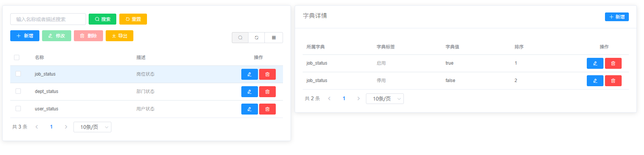Refresh the table using circular arrows icon
Viewport: 644px width, 155px height.
pyautogui.click(x=257, y=38)
